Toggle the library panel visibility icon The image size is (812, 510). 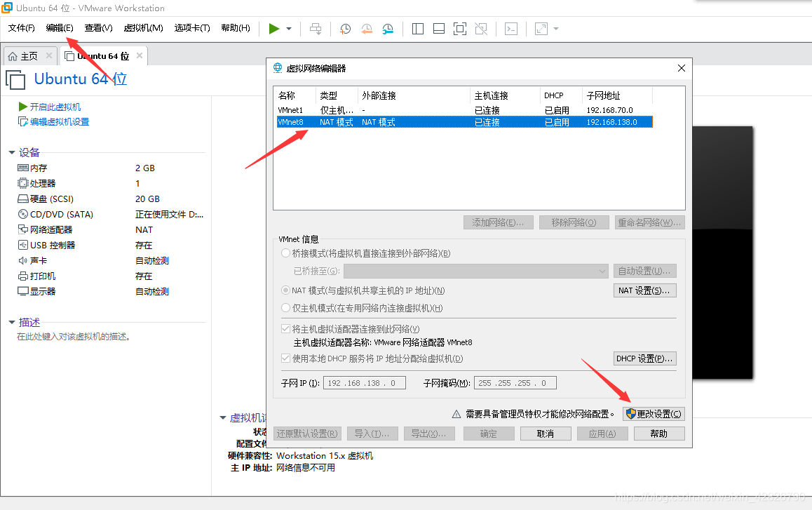pyautogui.click(x=417, y=29)
